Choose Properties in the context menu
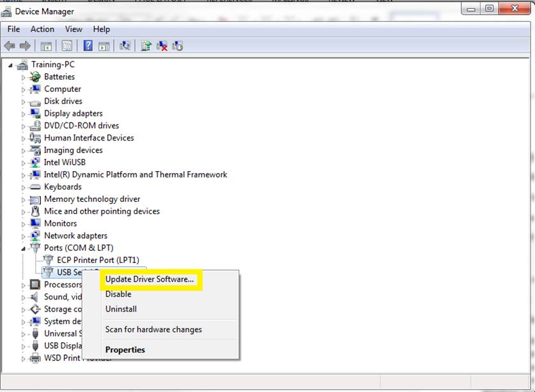Image resolution: width=535 pixels, height=392 pixels. click(x=125, y=350)
